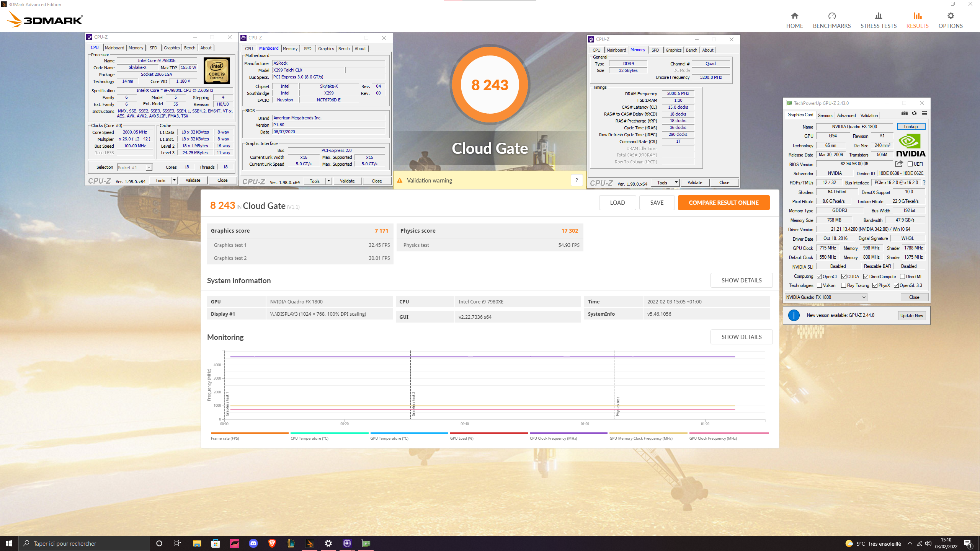The image size is (980, 551).
Task: Refresh GPU-Z data with the refresh icon
Action: [914, 113]
